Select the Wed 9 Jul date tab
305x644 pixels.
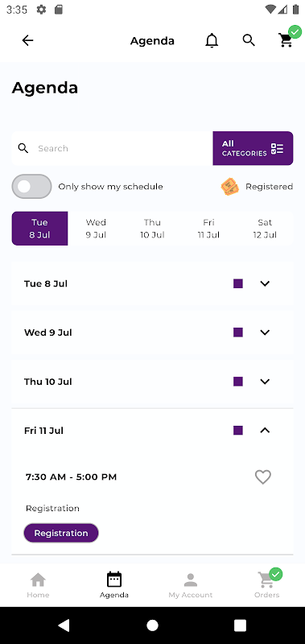(x=96, y=229)
